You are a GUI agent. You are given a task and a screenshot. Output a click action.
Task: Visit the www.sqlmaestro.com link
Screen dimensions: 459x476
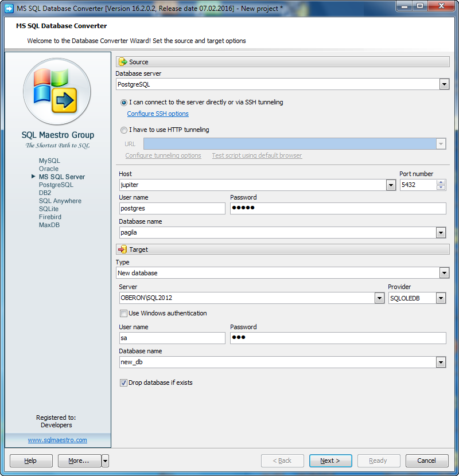coord(57,440)
